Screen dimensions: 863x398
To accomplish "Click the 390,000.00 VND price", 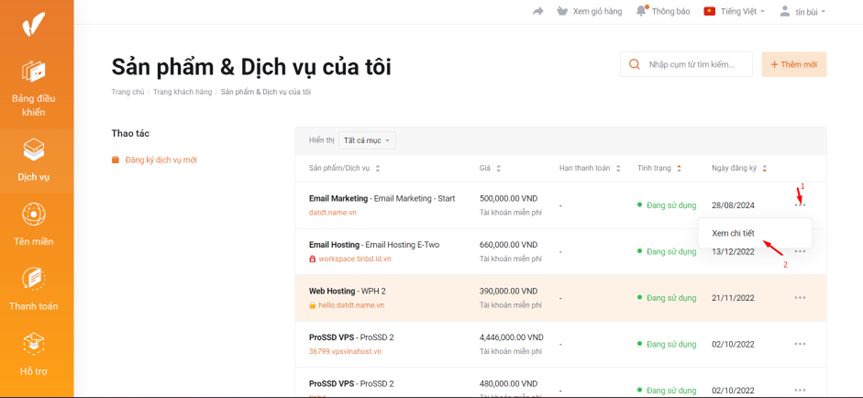I will click(x=509, y=291).
